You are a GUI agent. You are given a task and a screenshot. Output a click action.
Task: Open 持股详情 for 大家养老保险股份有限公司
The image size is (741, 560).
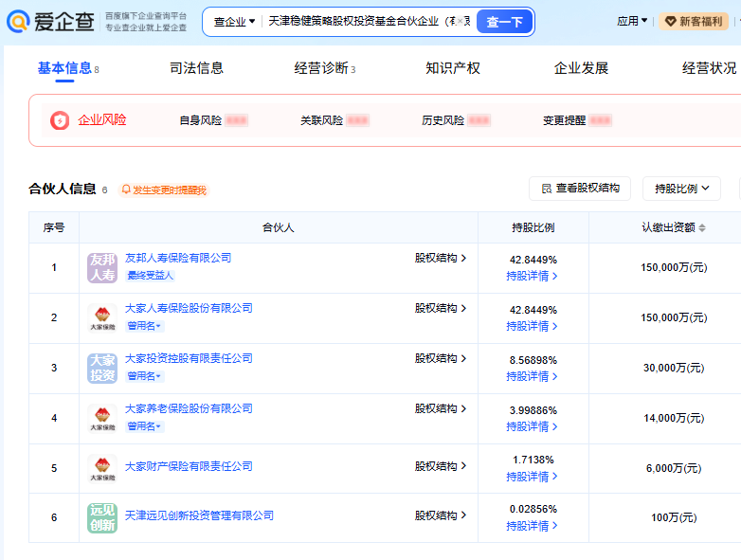(x=532, y=426)
